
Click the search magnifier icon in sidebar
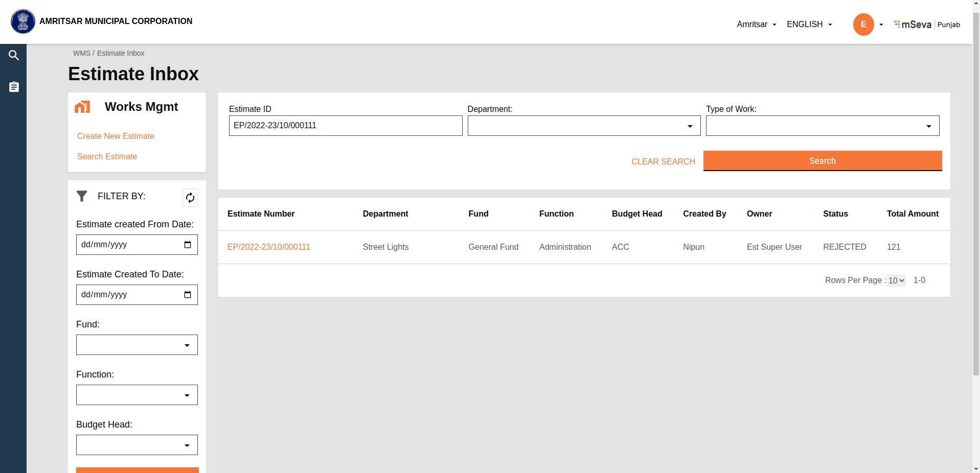(14, 55)
